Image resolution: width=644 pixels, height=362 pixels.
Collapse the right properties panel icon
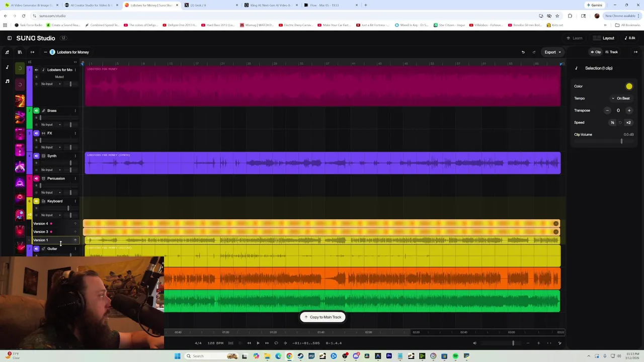(x=635, y=52)
